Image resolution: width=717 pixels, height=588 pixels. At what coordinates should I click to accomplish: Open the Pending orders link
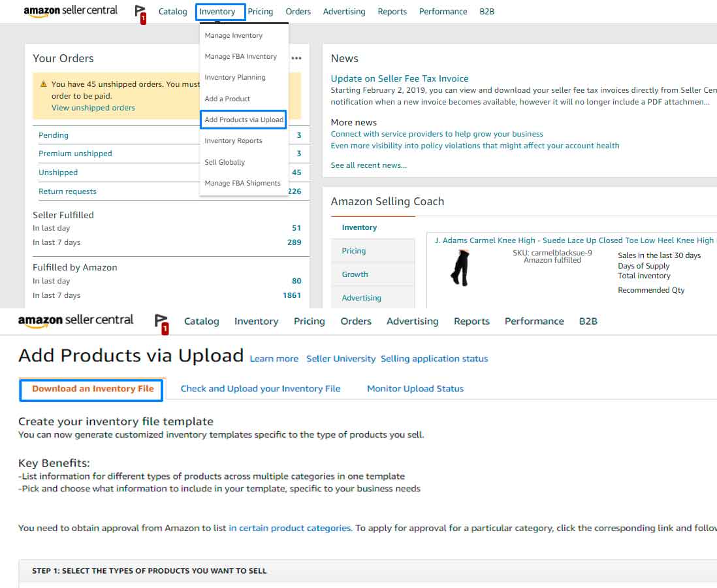[x=54, y=135]
